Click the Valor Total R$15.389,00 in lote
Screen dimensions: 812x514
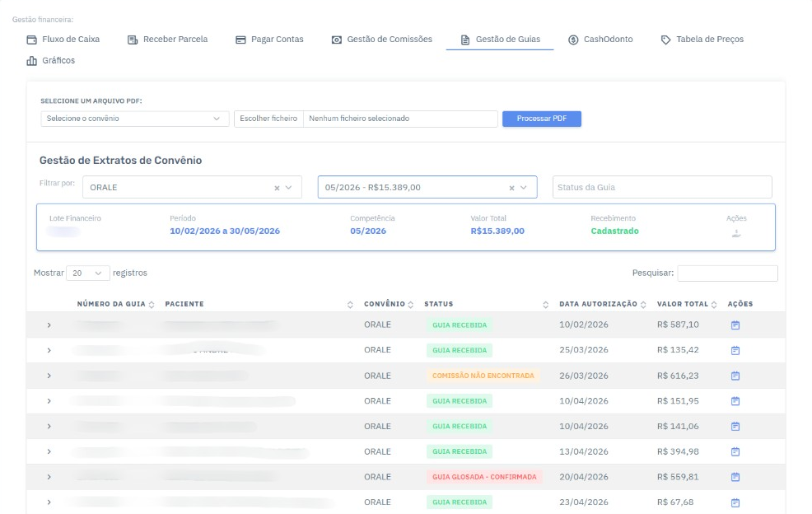tap(497, 231)
